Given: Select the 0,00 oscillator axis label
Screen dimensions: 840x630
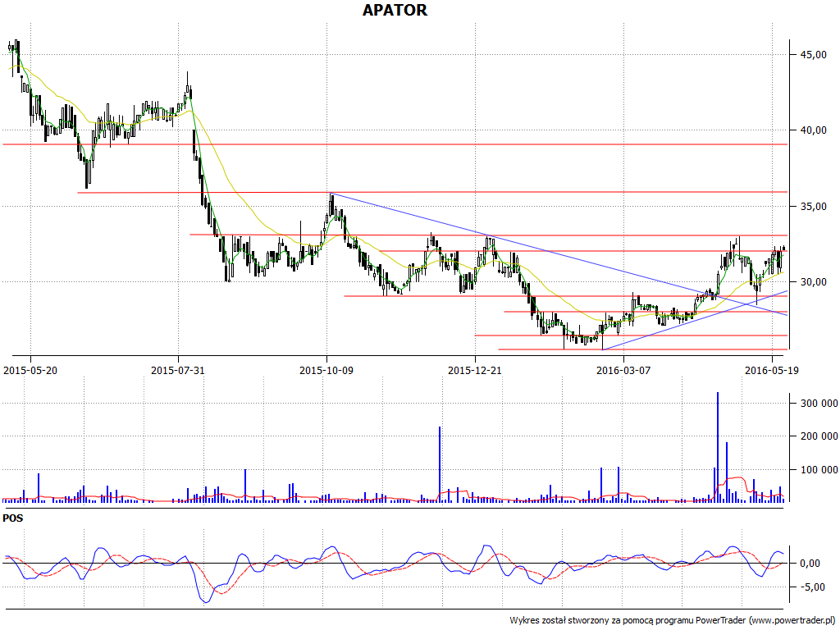Looking at the screenshot, I should [809, 563].
